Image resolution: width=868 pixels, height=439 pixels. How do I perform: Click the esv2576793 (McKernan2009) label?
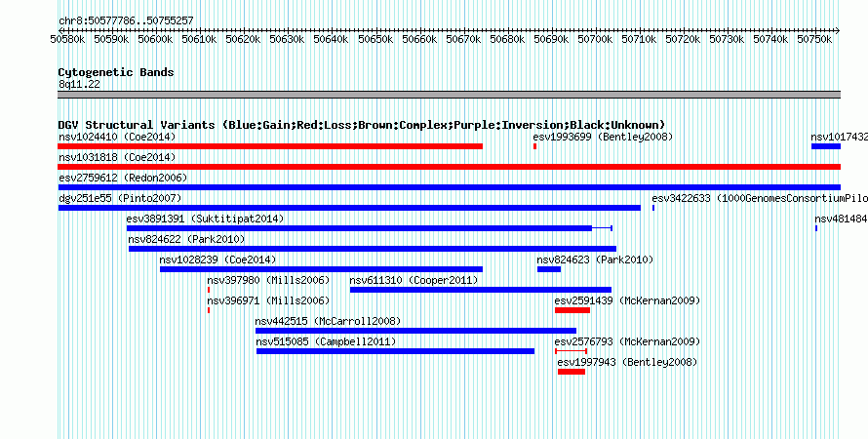(x=628, y=341)
